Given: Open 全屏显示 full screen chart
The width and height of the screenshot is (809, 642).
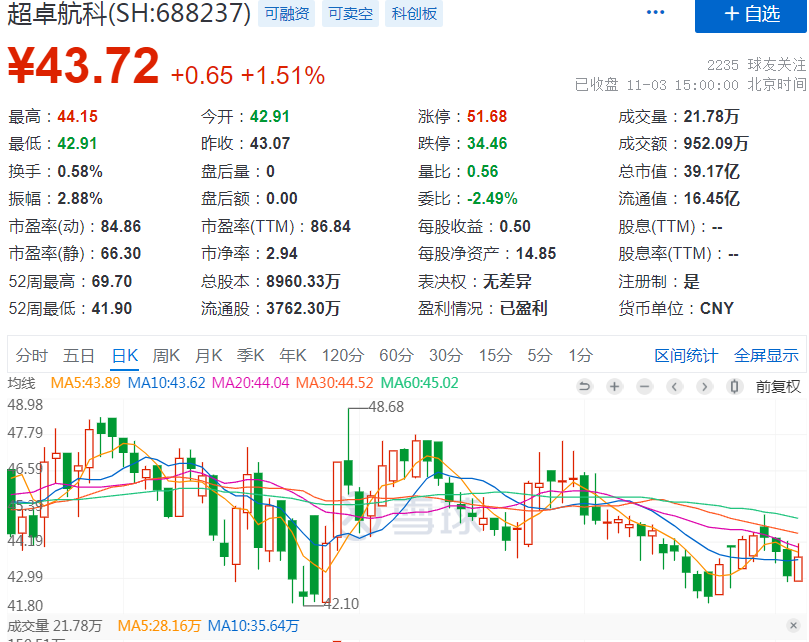Looking at the screenshot, I should pos(766,356).
